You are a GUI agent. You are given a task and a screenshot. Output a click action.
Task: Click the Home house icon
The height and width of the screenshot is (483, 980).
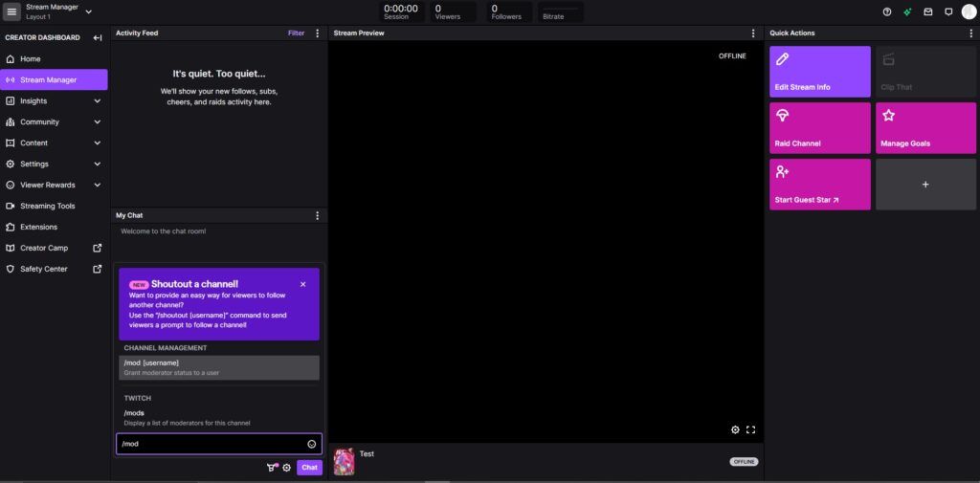(10, 58)
